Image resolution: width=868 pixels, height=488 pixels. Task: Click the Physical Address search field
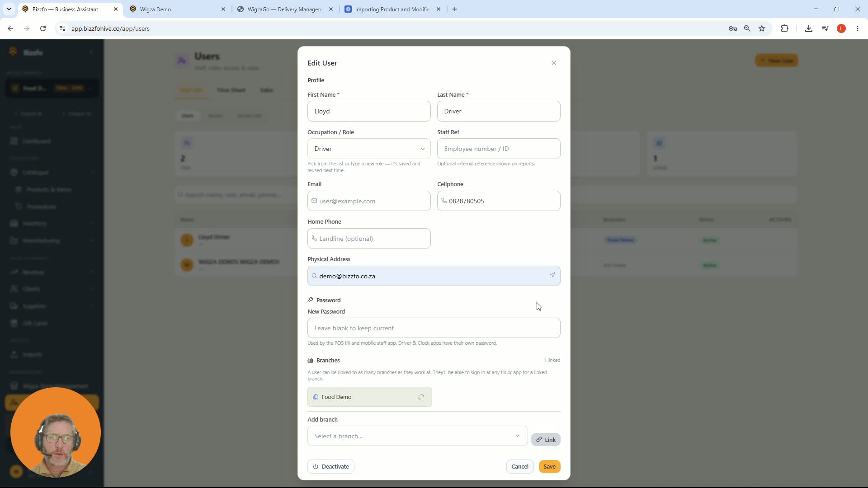(434, 276)
